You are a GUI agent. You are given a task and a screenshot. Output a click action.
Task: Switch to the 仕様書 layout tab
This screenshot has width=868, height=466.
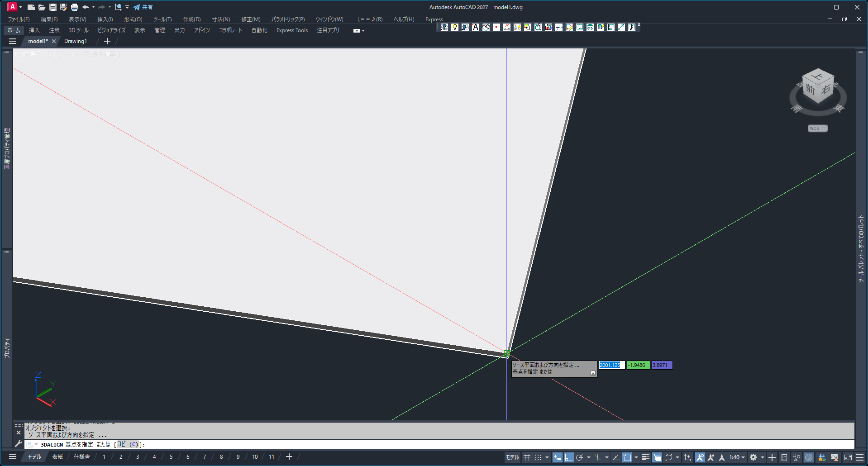[82, 457]
